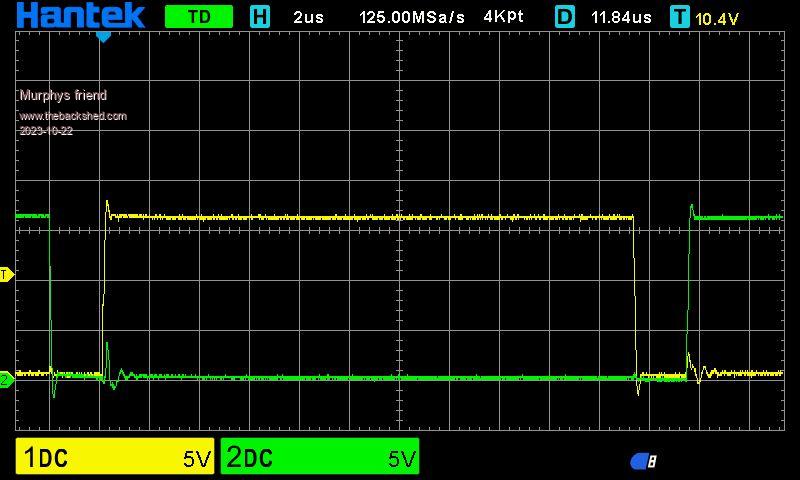Click the Hantek brand logo
This screenshot has width=800, height=480.
point(80,15)
